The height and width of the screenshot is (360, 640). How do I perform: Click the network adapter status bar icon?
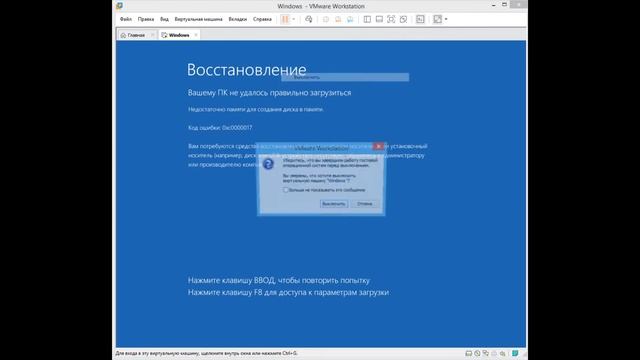[x=486, y=353]
